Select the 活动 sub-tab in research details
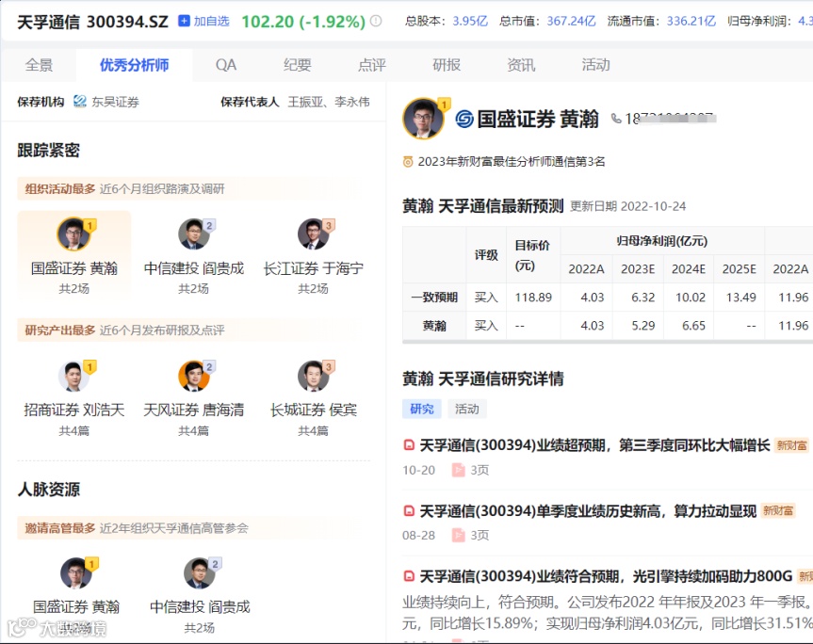813x644 pixels. [x=467, y=409]
